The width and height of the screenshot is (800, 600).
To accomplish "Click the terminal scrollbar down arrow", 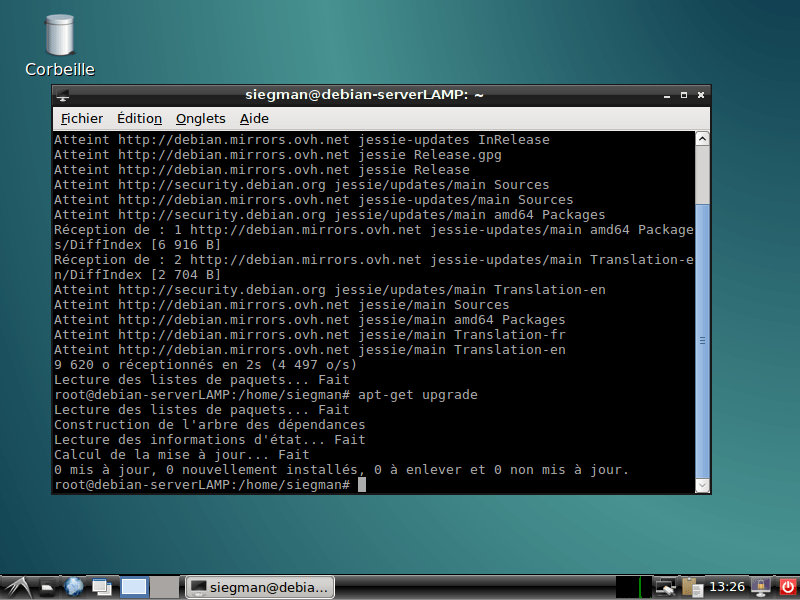I will coord(701,483).
